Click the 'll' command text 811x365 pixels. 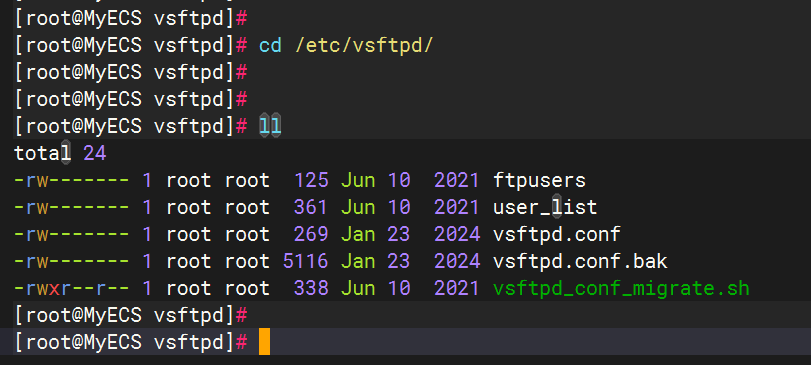[271, 126]
